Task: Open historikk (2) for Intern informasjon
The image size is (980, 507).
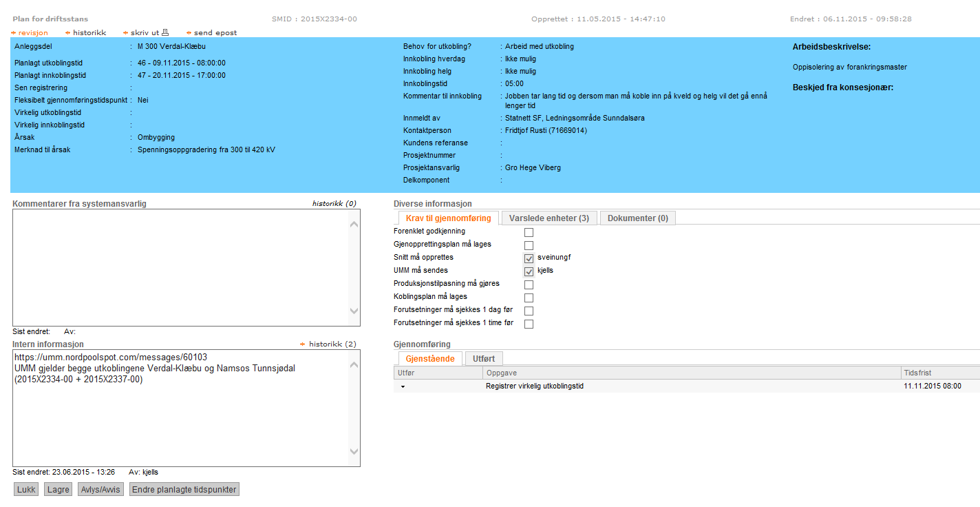Action: coord(332,344)
